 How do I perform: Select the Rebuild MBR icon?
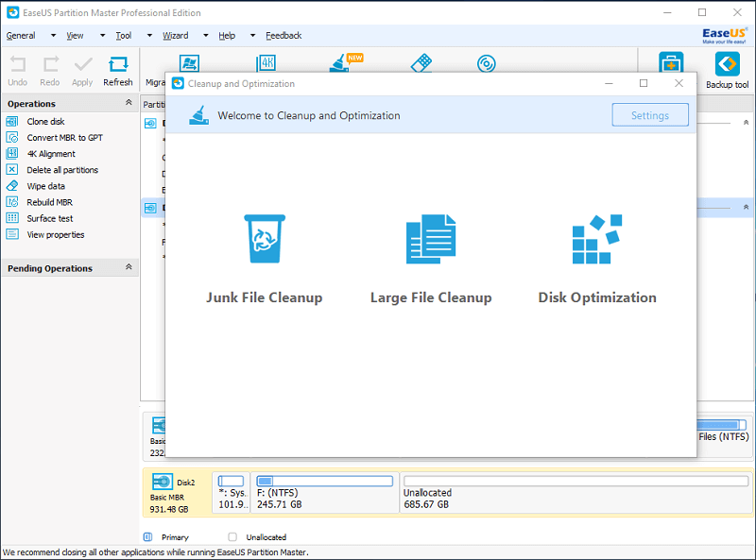tap(12, 202)
